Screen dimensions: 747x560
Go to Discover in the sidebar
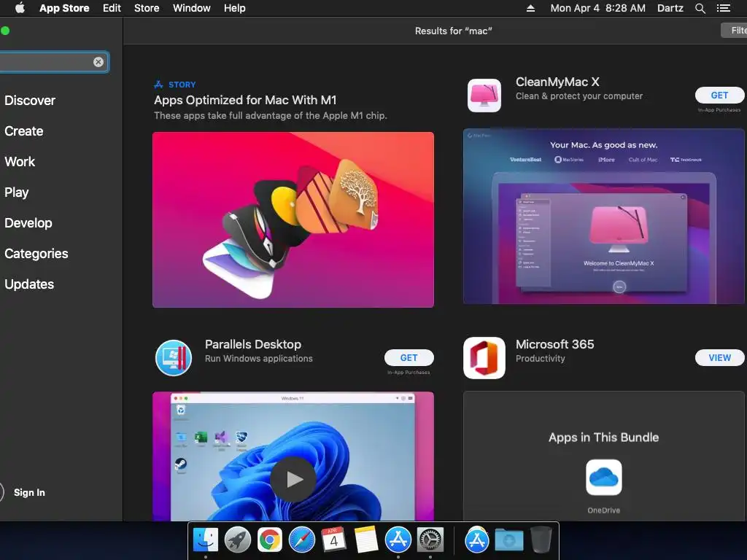coord(30,101)
